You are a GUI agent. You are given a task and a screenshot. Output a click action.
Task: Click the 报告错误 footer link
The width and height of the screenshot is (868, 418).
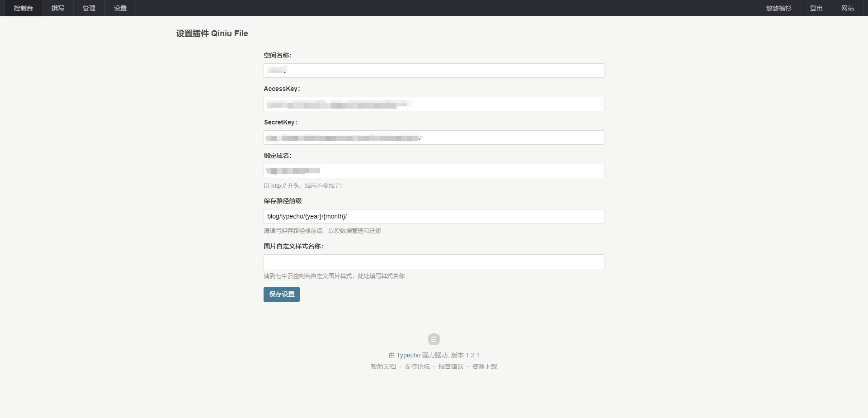(x=451, y=366)
